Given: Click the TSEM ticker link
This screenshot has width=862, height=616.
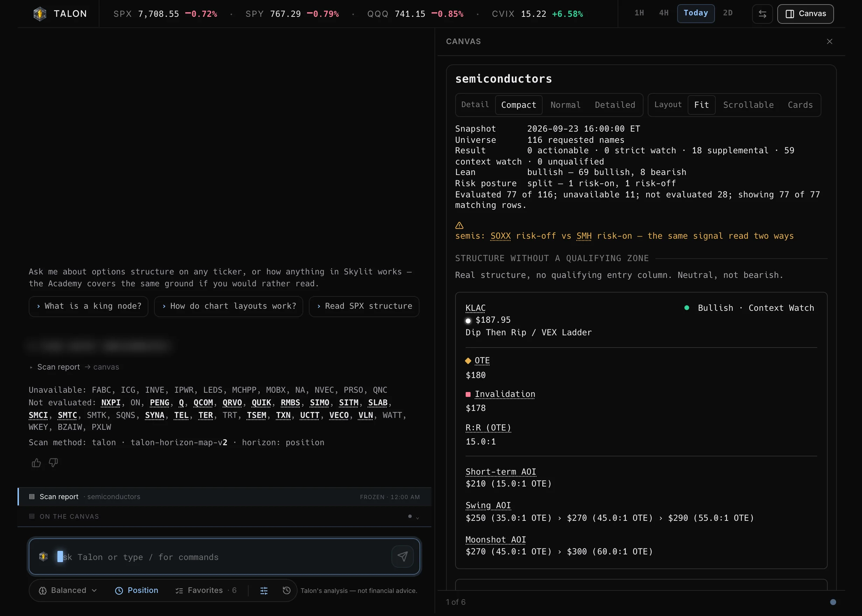Looking at the screenshot, I should point(257,415).
